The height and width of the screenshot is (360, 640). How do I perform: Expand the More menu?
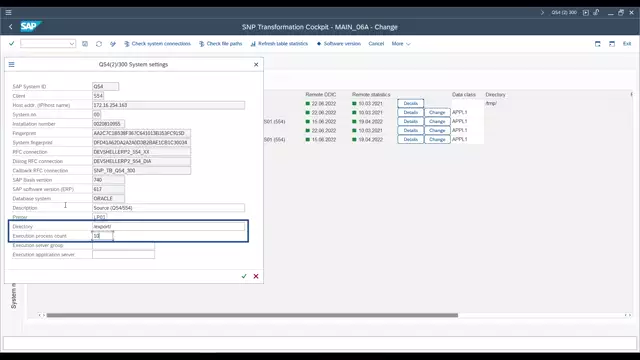[401, 44]
